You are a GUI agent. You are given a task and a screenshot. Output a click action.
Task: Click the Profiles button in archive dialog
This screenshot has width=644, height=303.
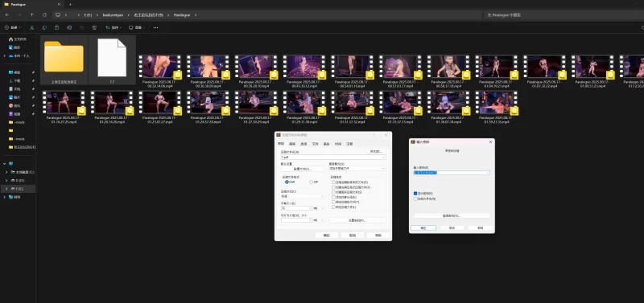[x=303, y=169]
